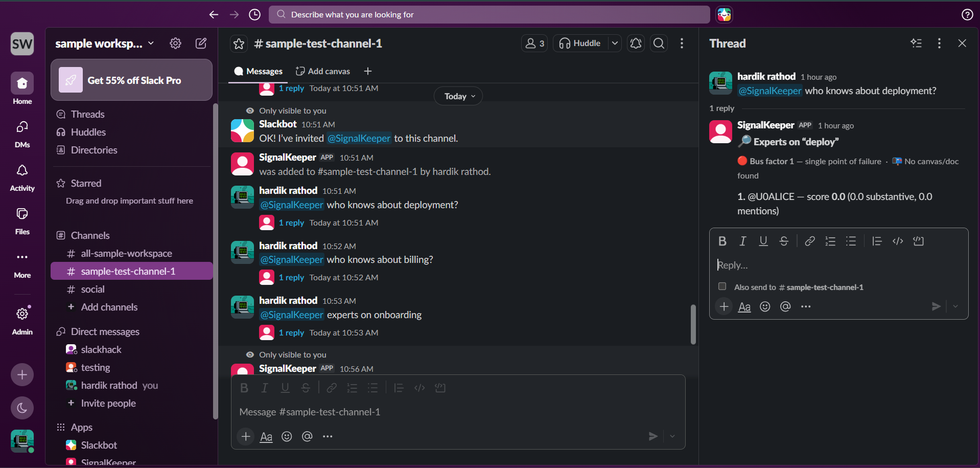This screenshot has width=980, height=468.
Task: Collapse the Starred sidebar section
Action: [x=86, y=183]
